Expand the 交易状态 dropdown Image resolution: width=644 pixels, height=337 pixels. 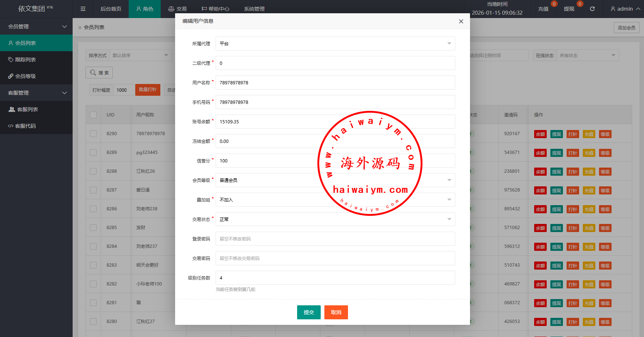pyautogui.click(x=335, y=219)
